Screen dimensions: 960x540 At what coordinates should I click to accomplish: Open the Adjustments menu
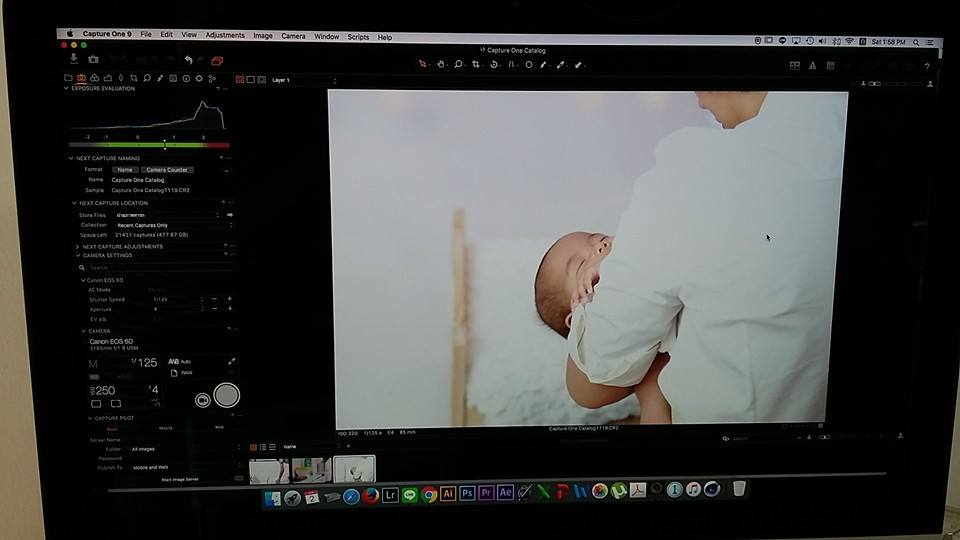pos(225,36)
